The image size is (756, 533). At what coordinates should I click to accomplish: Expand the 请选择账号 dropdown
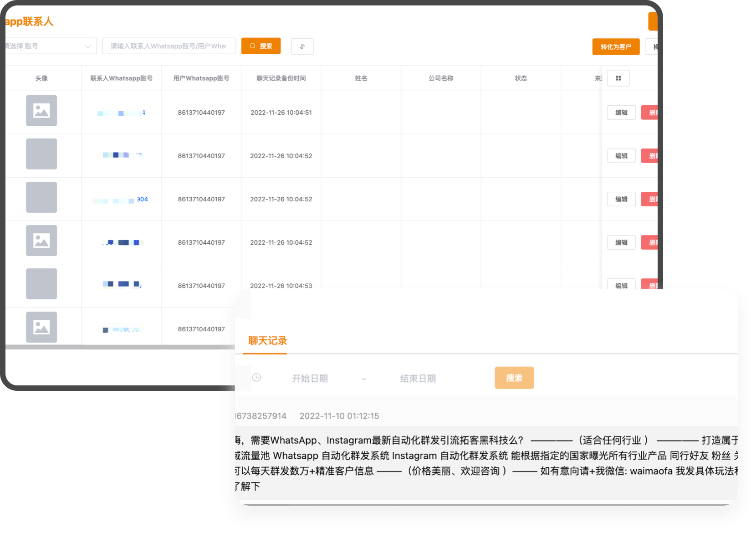coord(50,46)
